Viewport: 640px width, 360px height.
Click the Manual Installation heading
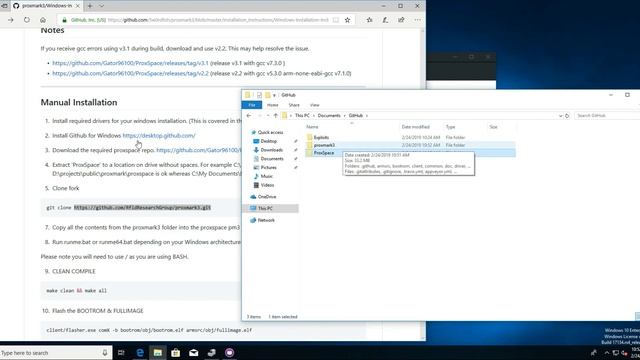coord(79,102)
